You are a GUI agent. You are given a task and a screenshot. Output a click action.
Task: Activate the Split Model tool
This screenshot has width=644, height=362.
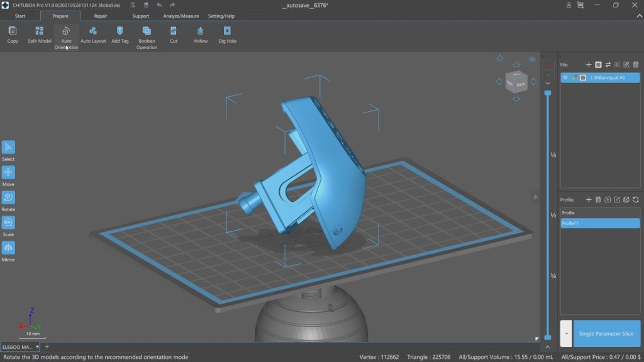(x=39, y=31)
